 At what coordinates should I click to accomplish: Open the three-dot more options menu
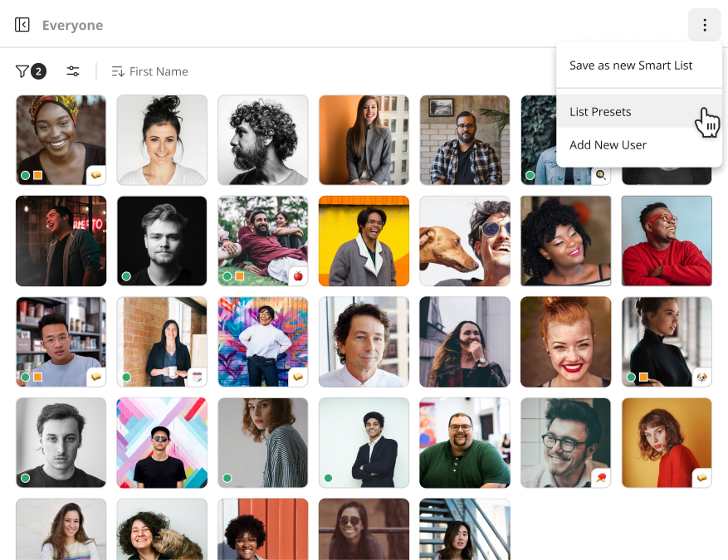click(704, 25)
